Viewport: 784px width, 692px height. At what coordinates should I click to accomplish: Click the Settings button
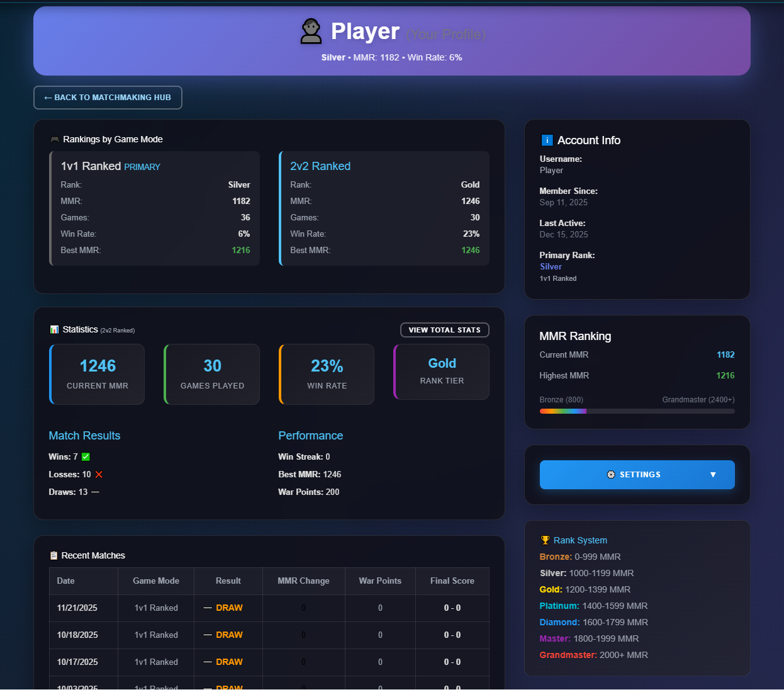coord(637,474)
